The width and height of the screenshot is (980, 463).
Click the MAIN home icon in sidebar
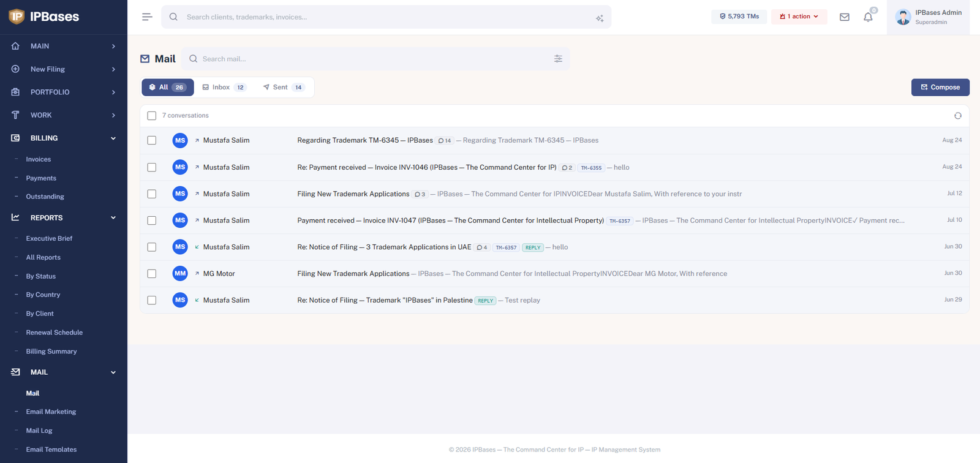15,46
